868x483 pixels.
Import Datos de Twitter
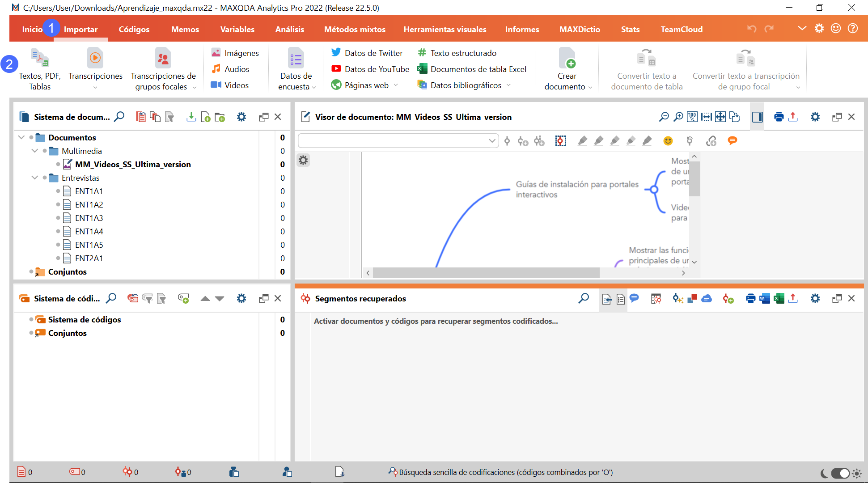coord(367,53)
